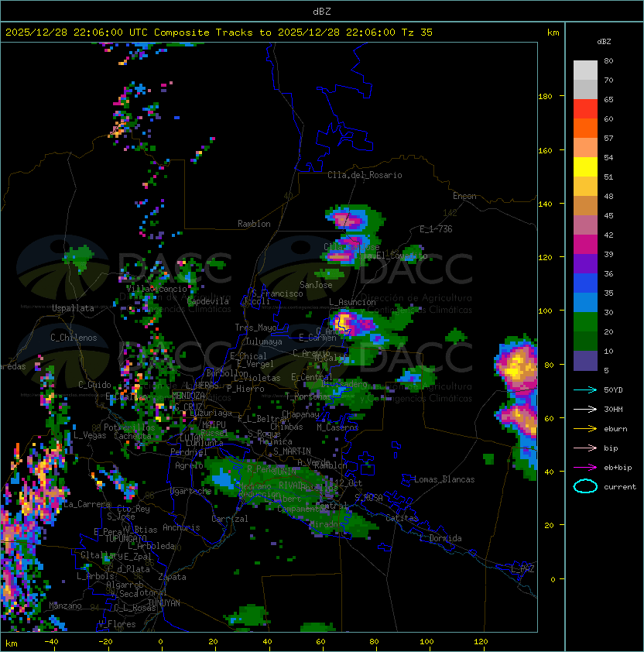This screenshot has height=652, width=644.
Task: Click the 'L_Asuncion' map label
Action: click(352, 302)
